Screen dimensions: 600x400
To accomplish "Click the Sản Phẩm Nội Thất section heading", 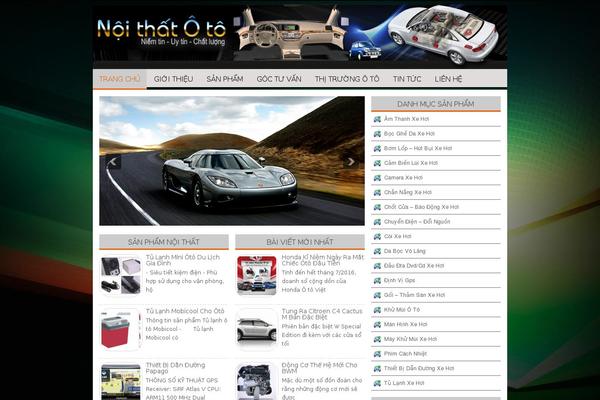I will [x=164, y=242].
